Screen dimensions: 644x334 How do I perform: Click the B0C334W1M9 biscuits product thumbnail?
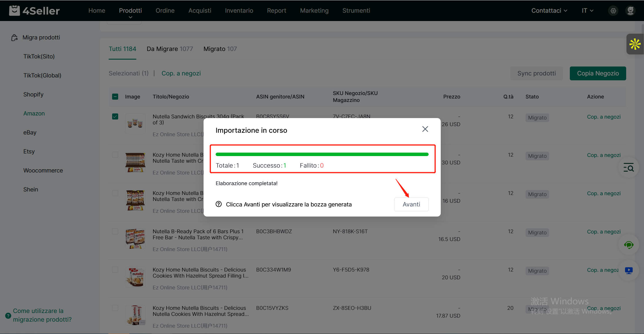tap(135, 277)
